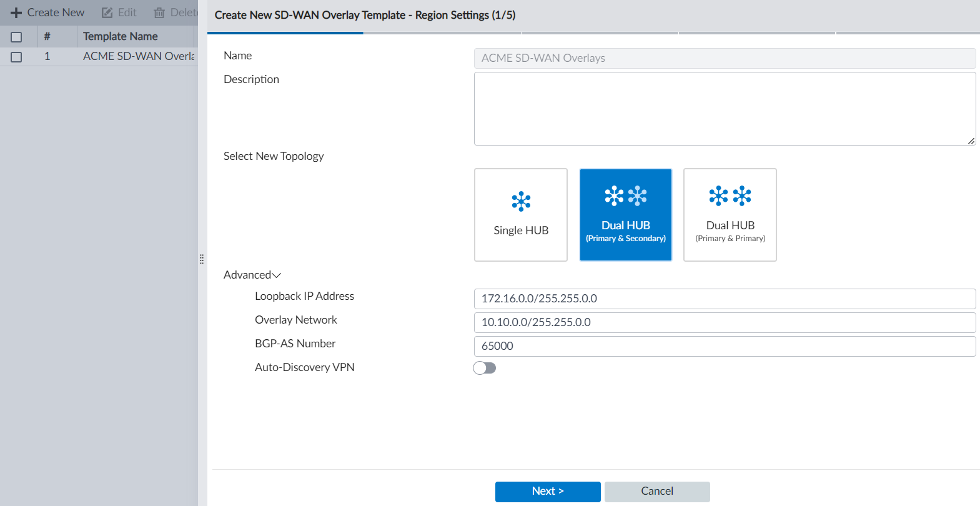The height and width of the screenshot is (506, 980).
Task: Click the panel divider drag handle
Action: point(202,259)
